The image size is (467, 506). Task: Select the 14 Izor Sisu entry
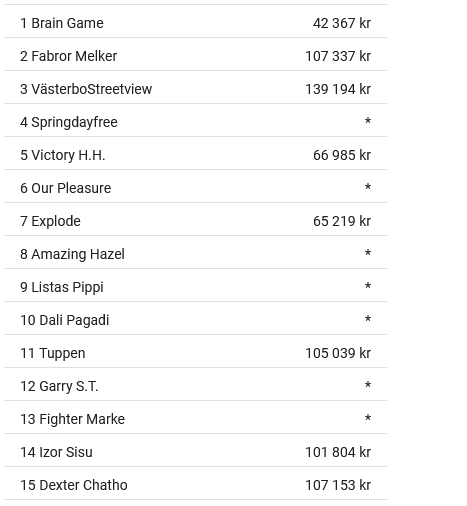(195, 450)
